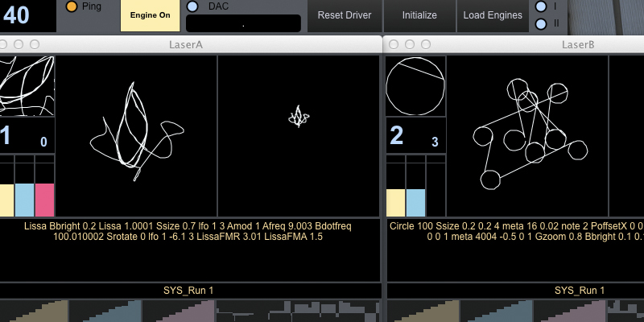Screen dimensions: 644x322
Task: Select radio option I
Action: [541, 6]
